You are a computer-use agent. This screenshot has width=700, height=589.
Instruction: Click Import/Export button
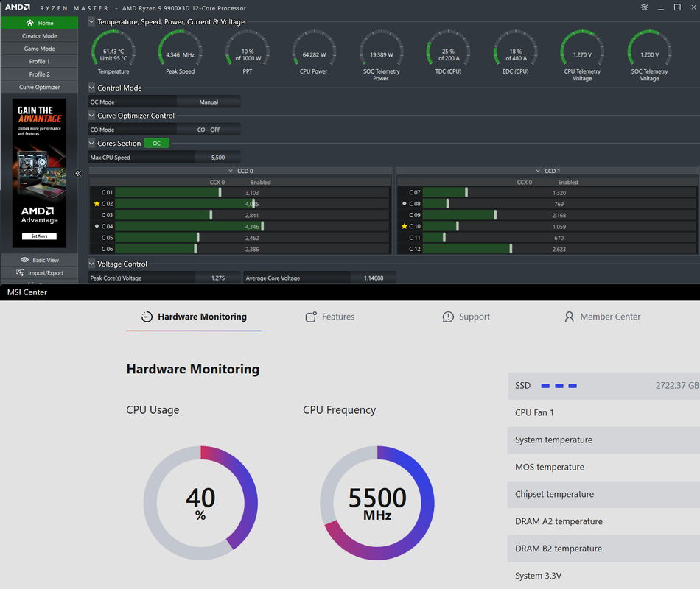(x=39, y=272)
